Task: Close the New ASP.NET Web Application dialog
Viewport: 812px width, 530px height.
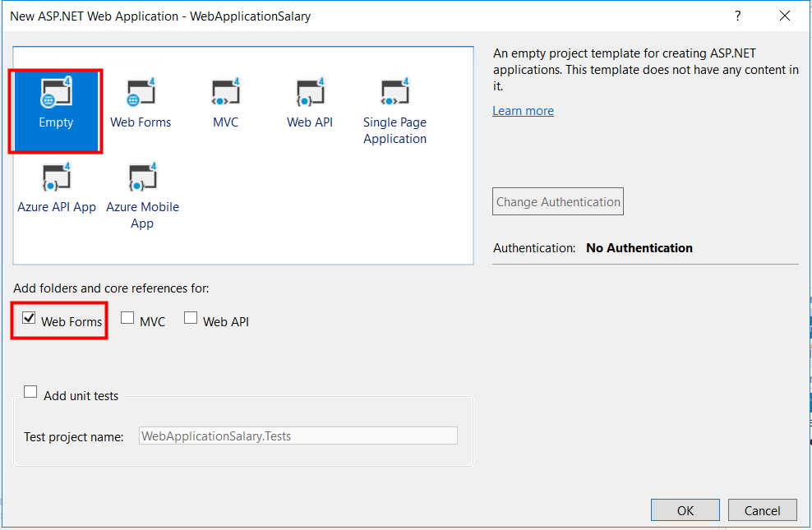Action: pos(785,16)
